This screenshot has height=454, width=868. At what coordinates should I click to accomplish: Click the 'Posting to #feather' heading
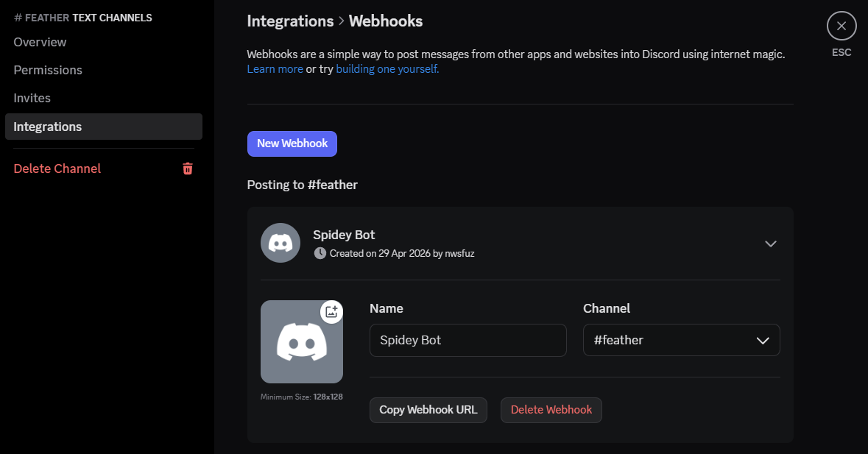coord(303,185)
